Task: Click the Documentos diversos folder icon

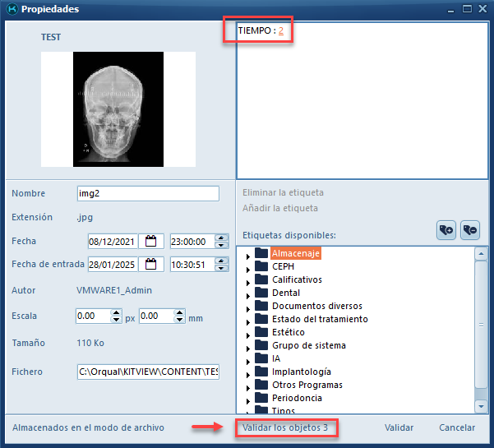Action: point(261,305)
